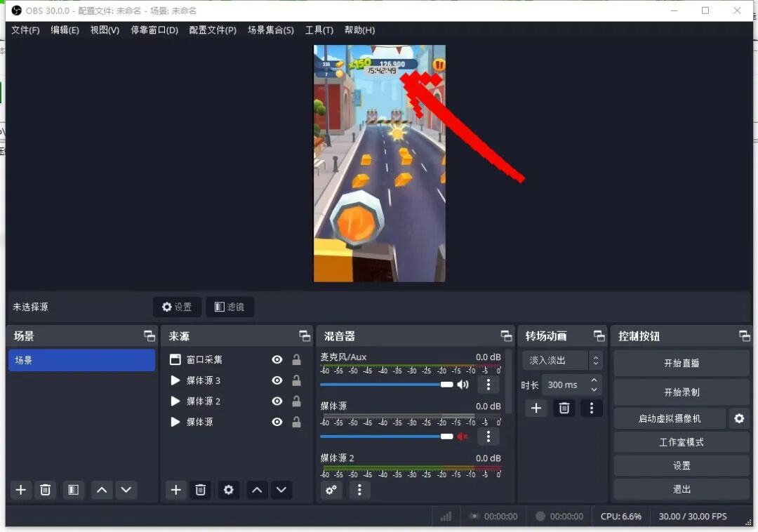
Task: Click the mixer vertical scrollbar
Action: point(509,382)
